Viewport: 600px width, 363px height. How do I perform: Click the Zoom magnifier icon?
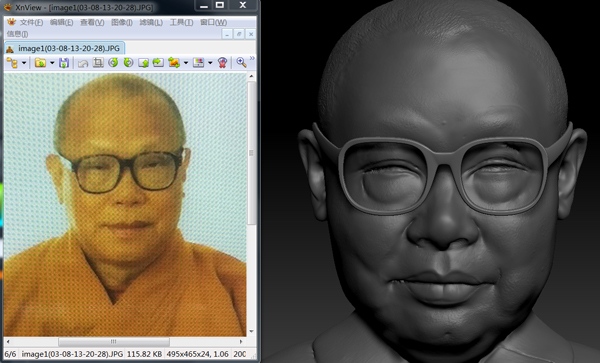point(241,63)
